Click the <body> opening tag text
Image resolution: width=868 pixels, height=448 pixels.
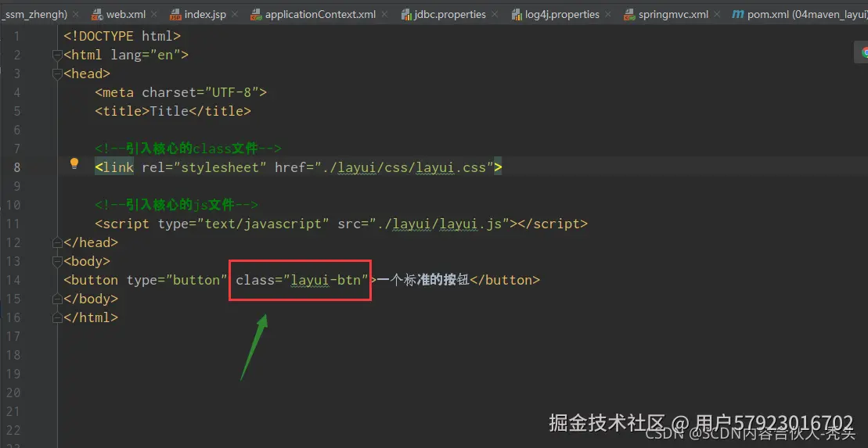[x=87, y=261]
